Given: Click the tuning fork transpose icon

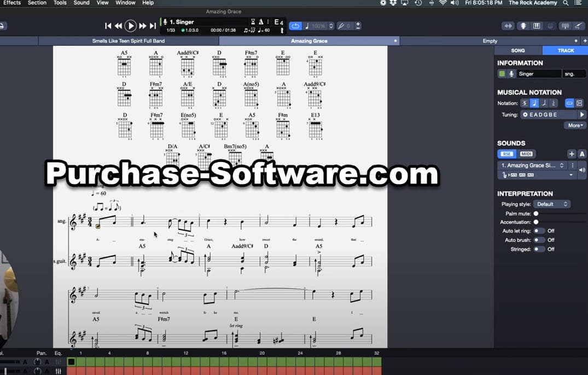Looking at the screenshot, I should 341,26.
